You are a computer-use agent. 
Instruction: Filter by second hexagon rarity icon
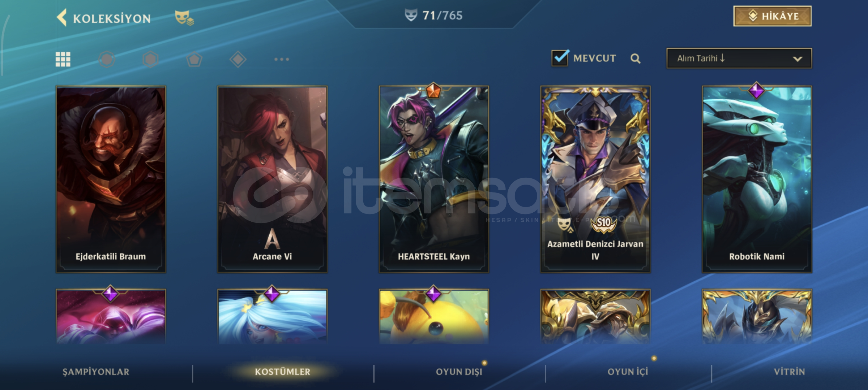(150, 59)
